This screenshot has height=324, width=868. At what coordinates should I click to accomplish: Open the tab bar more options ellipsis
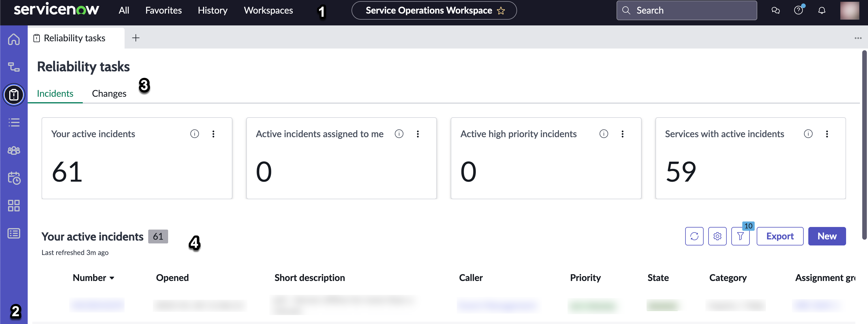tap(858, 38)
